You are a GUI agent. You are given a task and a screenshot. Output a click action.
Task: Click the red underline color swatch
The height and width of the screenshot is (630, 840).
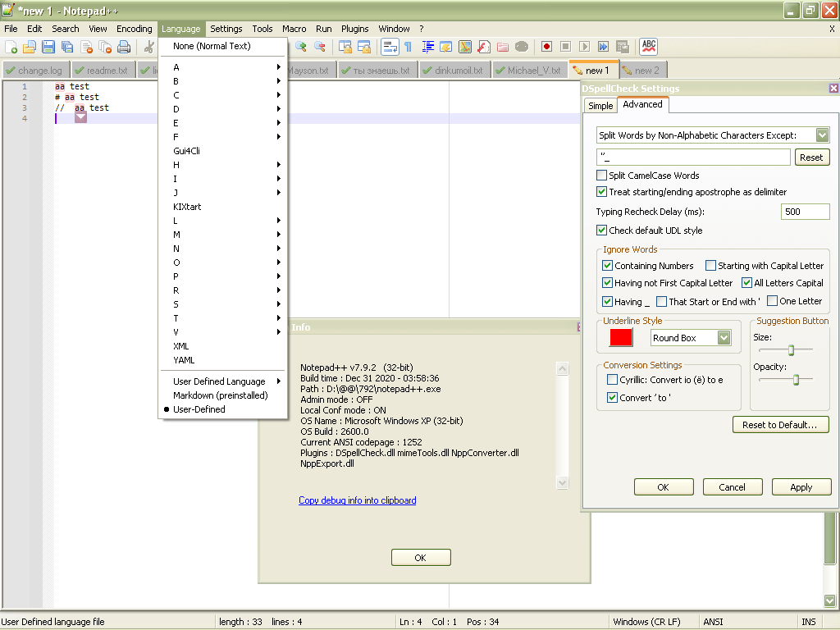tap(621, 337)
